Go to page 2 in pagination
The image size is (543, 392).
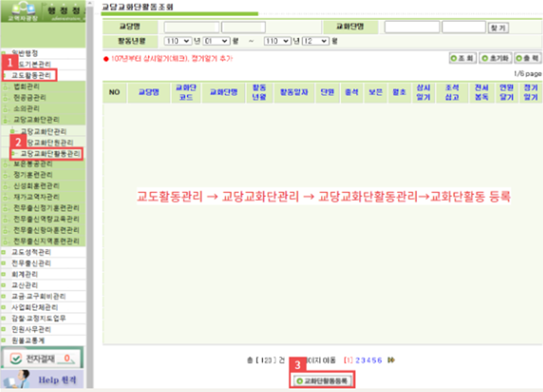358,360
